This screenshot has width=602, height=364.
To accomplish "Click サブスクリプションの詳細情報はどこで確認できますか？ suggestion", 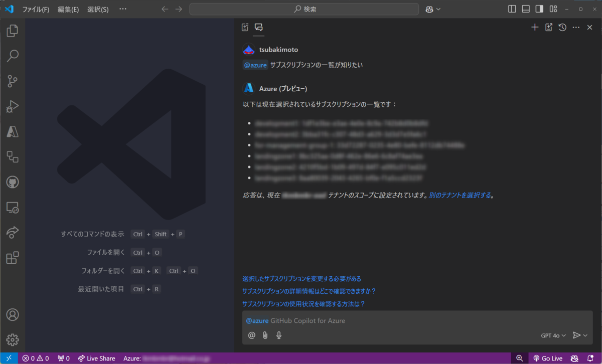I will tap(308, 291).
